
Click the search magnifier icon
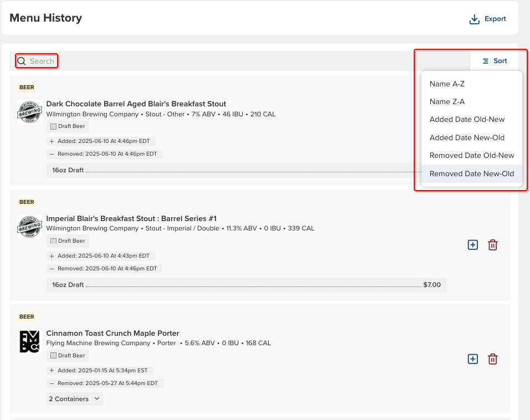coord(22,61)
